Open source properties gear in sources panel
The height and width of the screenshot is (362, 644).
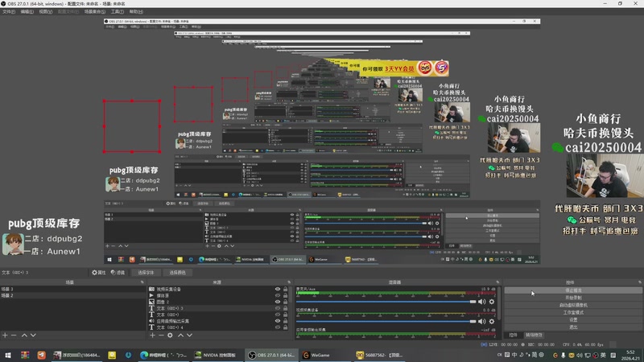pos(170,335)
